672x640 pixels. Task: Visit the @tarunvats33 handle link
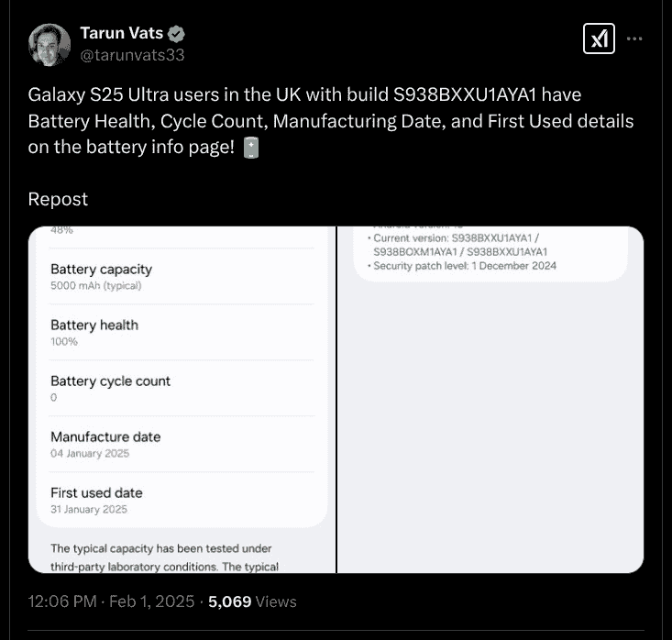pos(132,55)
